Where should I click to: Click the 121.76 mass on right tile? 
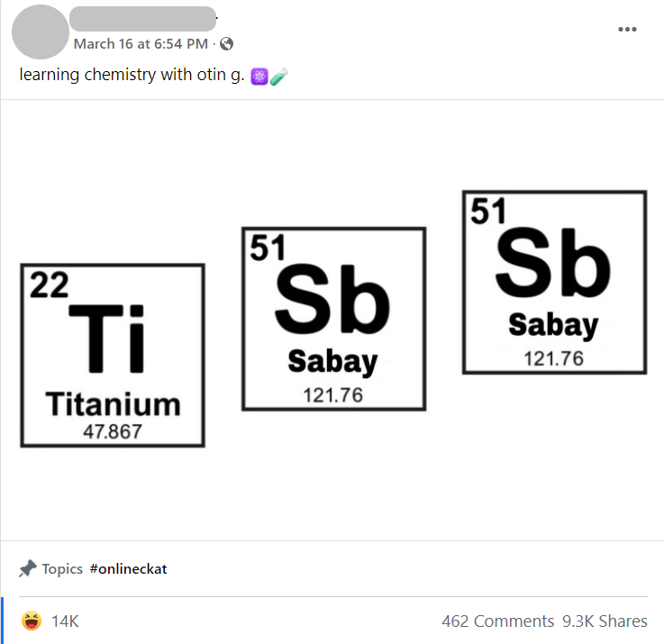pos(553,358)
